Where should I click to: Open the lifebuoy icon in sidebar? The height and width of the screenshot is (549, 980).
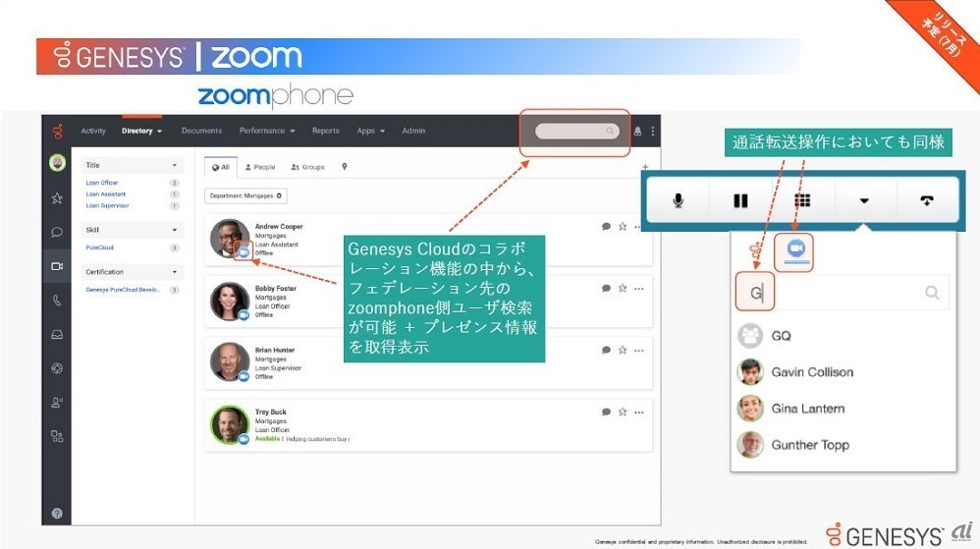click(57, 368)
